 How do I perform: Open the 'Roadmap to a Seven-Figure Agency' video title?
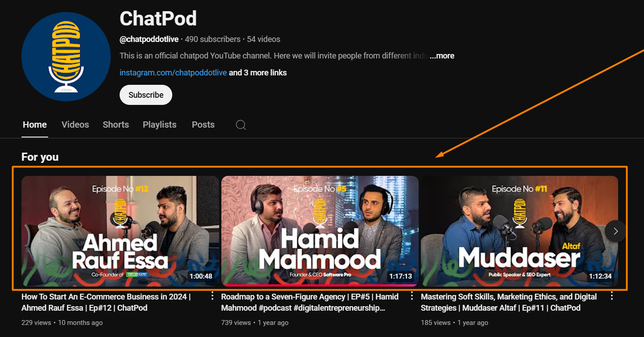coord(310,302)
